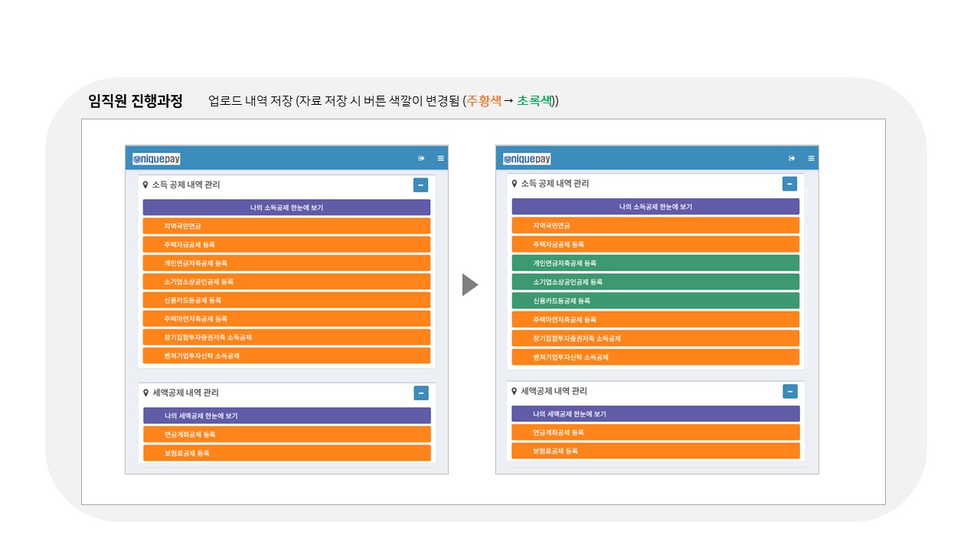Click the logout arrow icon on right panel header
This screenshot has height=551, width=980.
click(792, 158)
